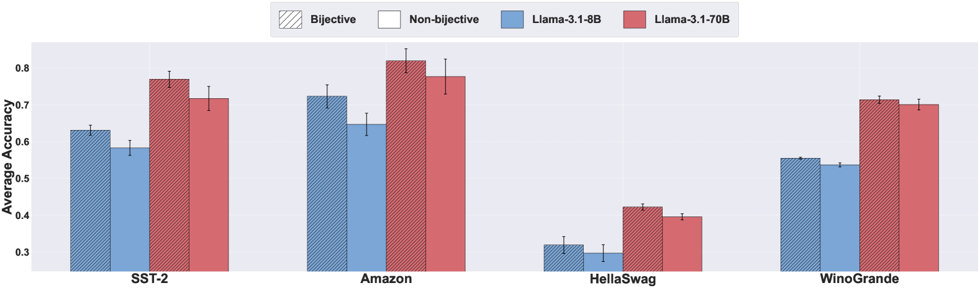
Task: Select the hatched blue bar for SST-2
Action: (90, 200)
